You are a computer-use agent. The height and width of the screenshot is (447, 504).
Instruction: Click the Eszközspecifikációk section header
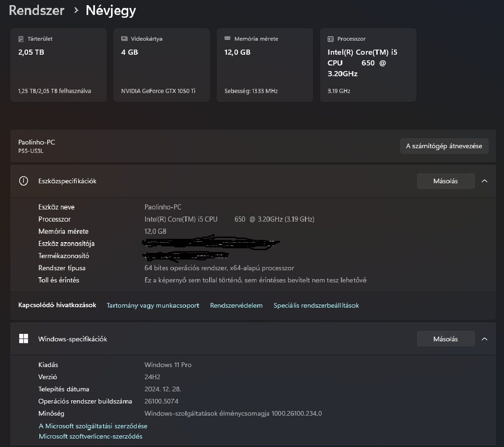pyautogui.click(x=253, y=181)
